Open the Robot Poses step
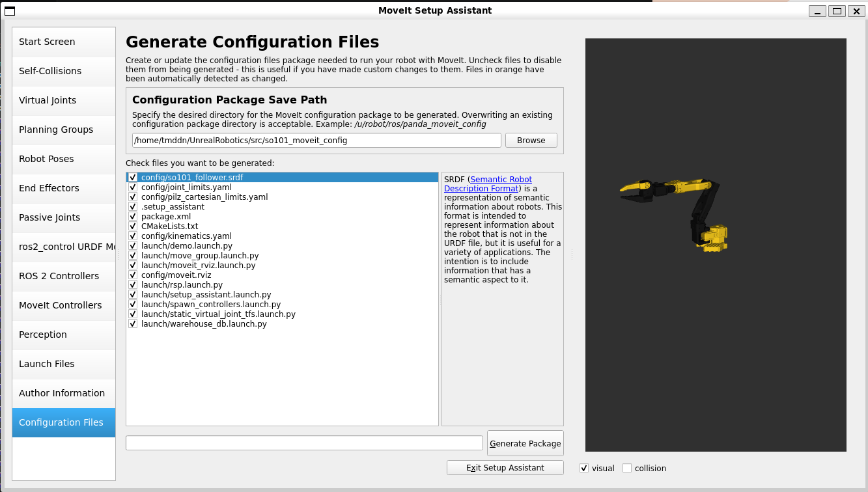Screen dimensions: 868x492 [64, 159]
